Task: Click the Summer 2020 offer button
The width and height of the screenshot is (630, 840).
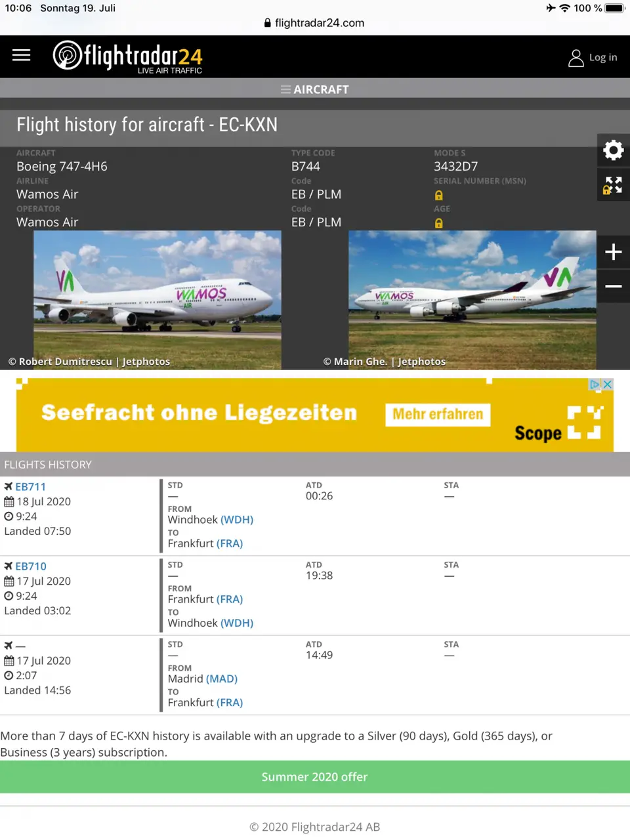Action: [315, 777]
